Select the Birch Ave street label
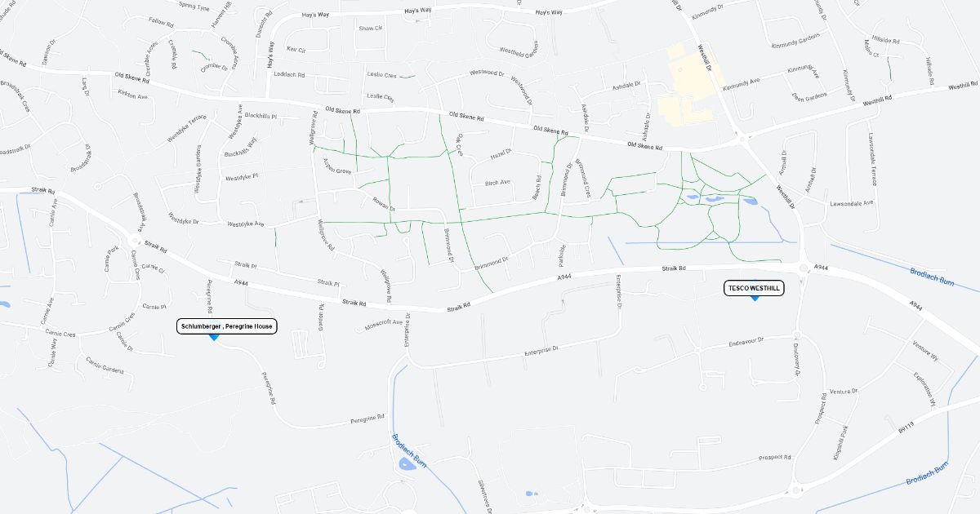This screenshot has height=514, width=980. point(497,183)
